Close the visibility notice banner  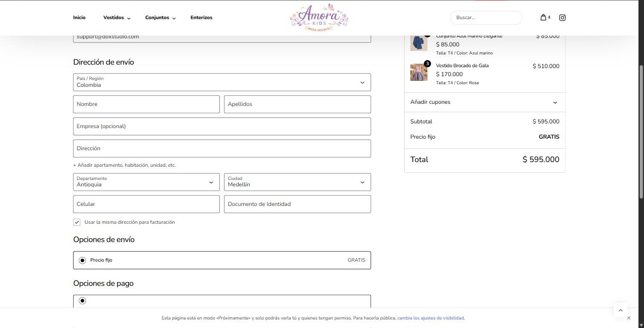click(629, 318)
